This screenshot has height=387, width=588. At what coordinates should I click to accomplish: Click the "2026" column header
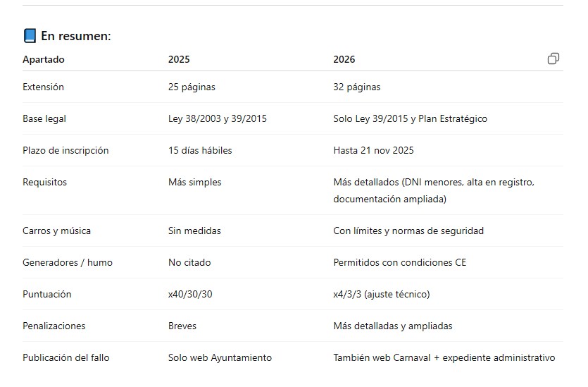[344, 60]
